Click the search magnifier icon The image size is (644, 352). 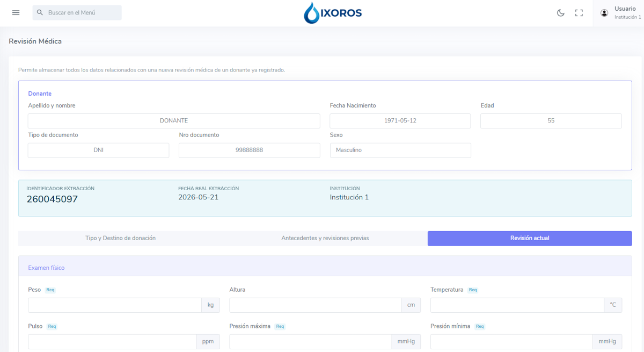(x=40, y=13)
